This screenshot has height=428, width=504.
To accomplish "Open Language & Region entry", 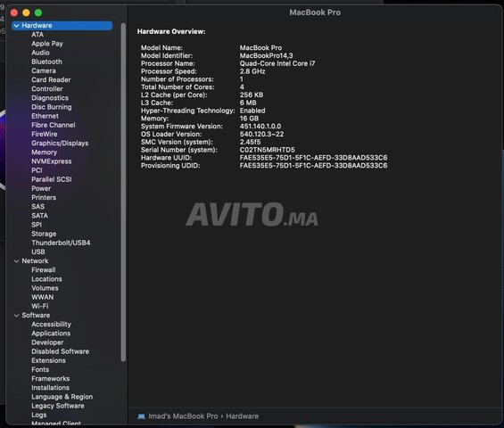I will click(62, 397).
